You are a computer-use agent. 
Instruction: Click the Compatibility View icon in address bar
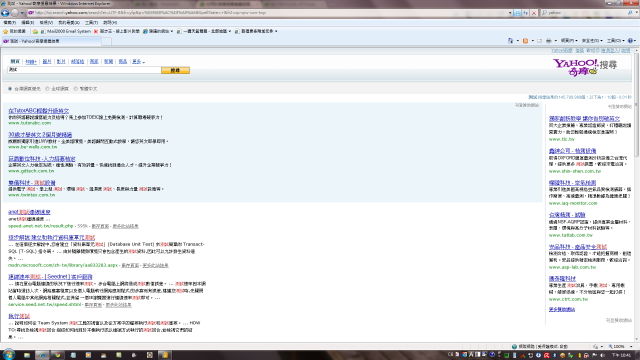coord(518,13)
